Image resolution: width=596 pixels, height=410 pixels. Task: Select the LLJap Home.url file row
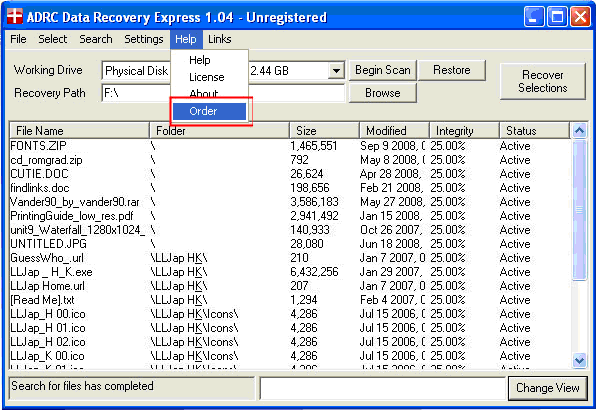point(290,286)
